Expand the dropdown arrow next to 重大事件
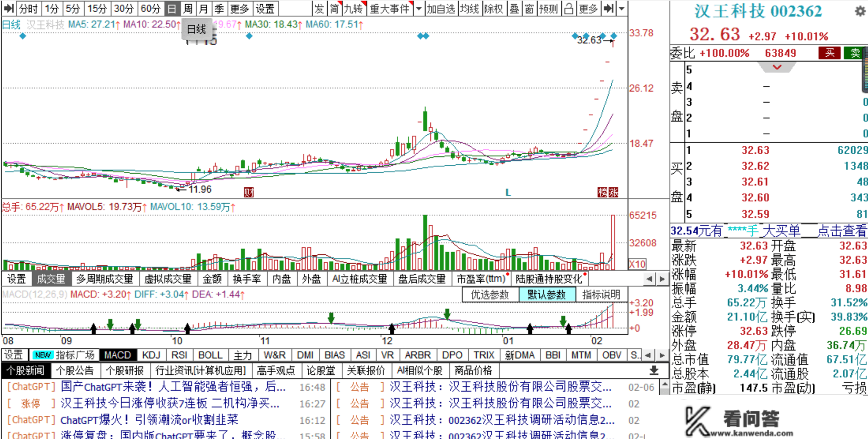This screenshot has height=439, width=868. [419, 8]
